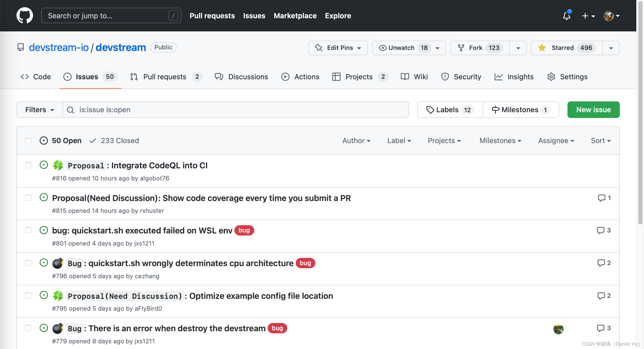Screen dimensions: 644x349
Task: Expand the Sort order dropdown
Action: tap(600, 140)
